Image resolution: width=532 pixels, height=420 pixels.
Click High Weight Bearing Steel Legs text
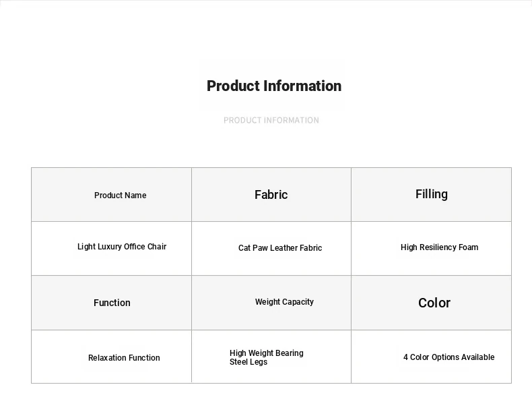[x=267, y=357]
